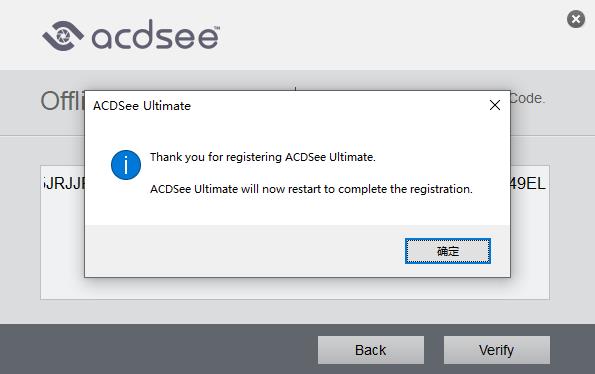Click gray button strip left of 确定
The image size is (595, 374).
pos(245,251)
